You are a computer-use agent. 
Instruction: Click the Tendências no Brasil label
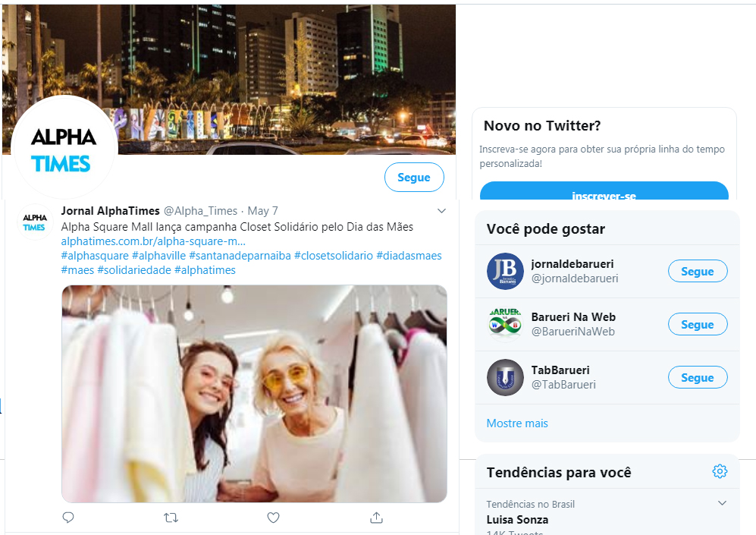click(x=530, y=504)
